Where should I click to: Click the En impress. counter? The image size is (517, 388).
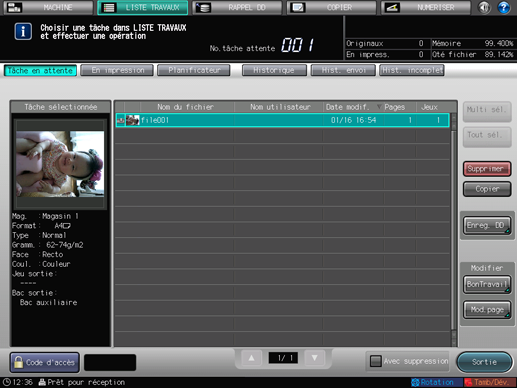tap(385, 54)
